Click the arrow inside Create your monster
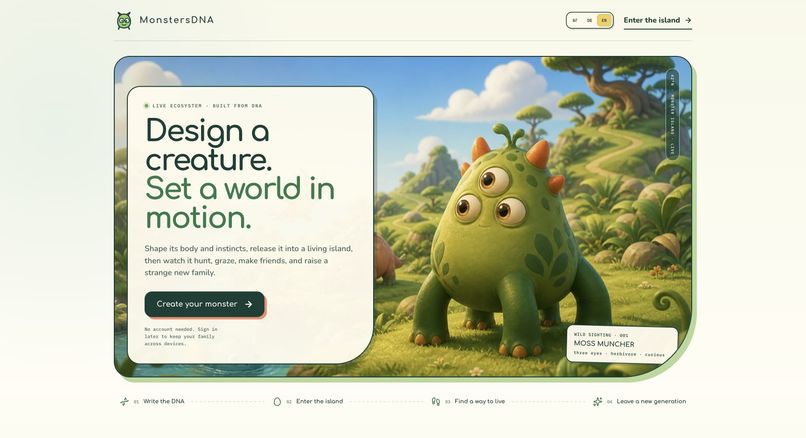Image resolution: width=806 pixels, height=438 pixels. point(248,304)
